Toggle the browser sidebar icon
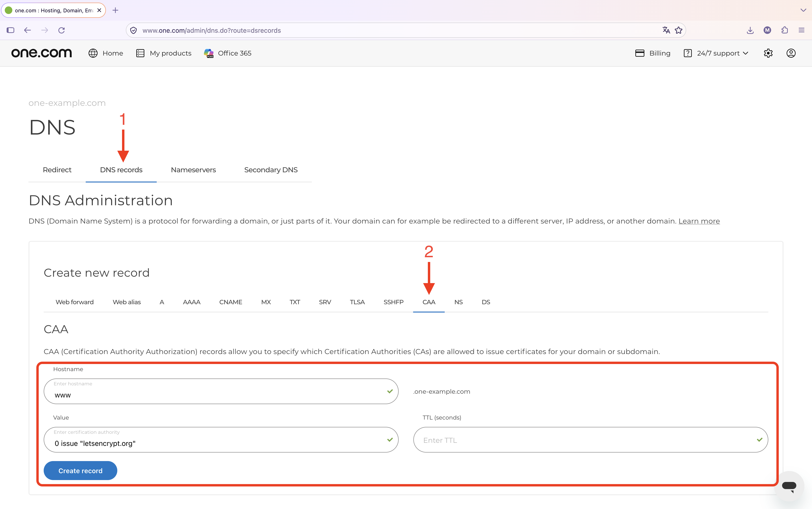This screenshot has width=812, height=509. pyautogui.click(x=10, y=30)
